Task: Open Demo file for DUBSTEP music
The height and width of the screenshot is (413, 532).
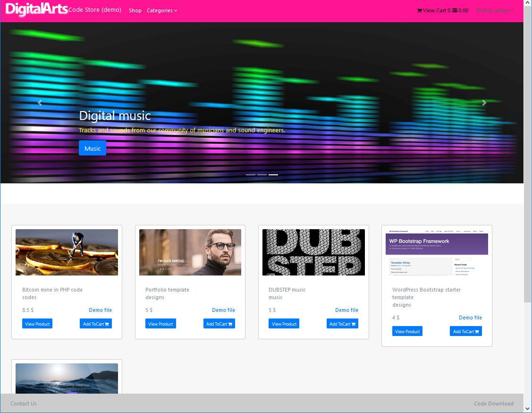Action: tap(346, 310)
